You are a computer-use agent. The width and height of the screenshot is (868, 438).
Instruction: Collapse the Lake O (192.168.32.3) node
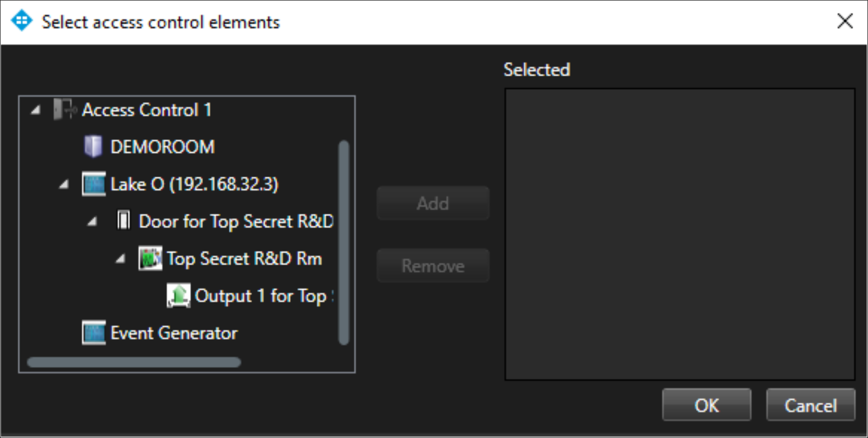click(x=64, y=185)
